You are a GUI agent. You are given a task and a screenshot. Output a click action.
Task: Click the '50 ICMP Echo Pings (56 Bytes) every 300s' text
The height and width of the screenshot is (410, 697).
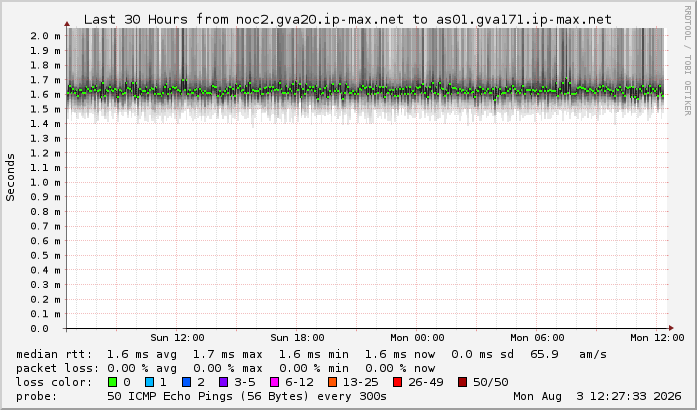click(x=247, y=396)
